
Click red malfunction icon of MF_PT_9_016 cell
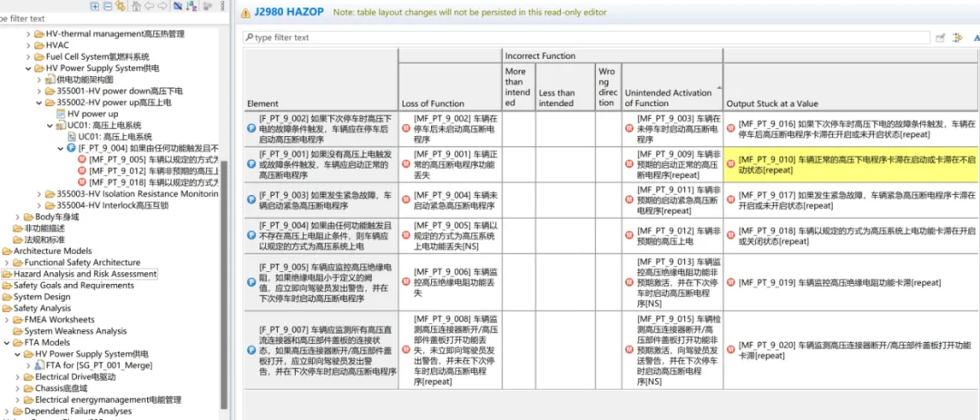[x=730, y=130]
